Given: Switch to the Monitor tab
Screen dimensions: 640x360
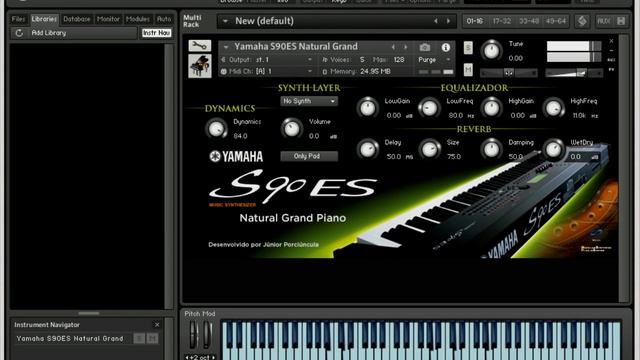Looking at the screenshot, I should pos(108,19).
